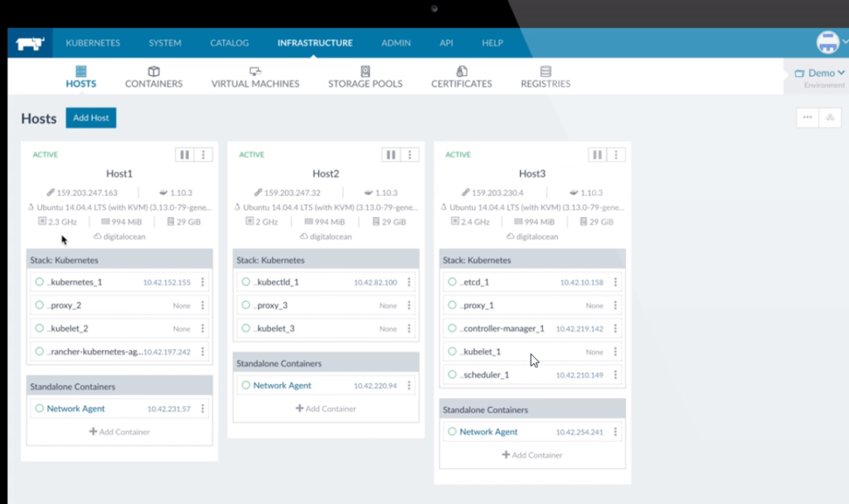Click Host3 Stack: Kubernetes header
849x504 pixels.
pyautogui.click(x=532, y=259)
